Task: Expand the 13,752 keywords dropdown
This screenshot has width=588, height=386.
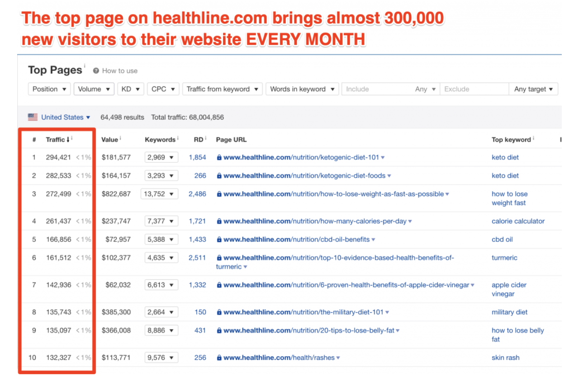Action: click(159, 194)
